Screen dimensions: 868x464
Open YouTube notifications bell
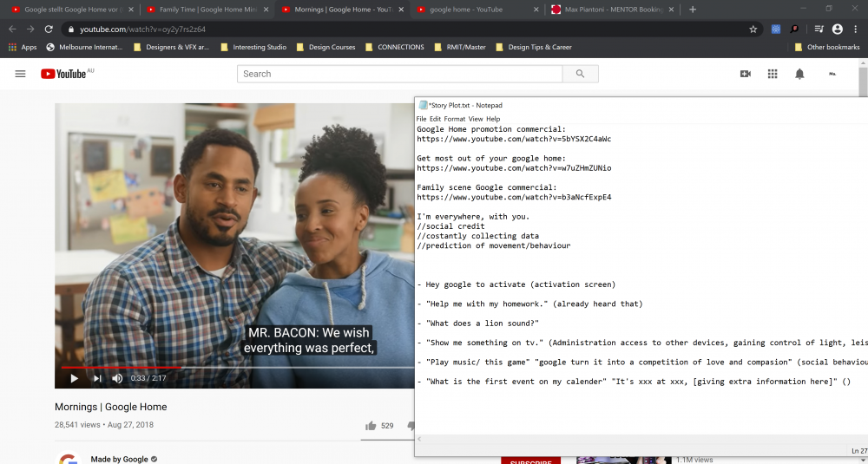pyautogui.click(x=799, y=74)
